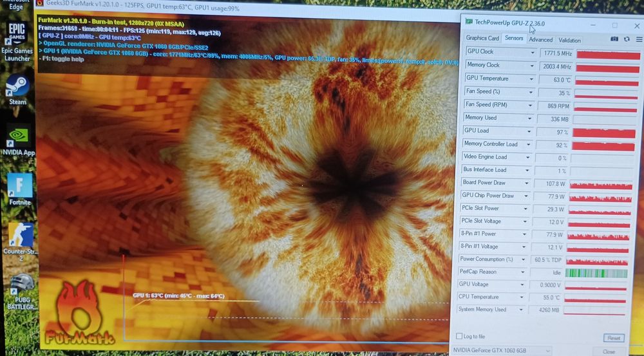The image size is (644, 356).
Task: Click the Memory Controller Load history graph
Action: click(x=603, y=145)
